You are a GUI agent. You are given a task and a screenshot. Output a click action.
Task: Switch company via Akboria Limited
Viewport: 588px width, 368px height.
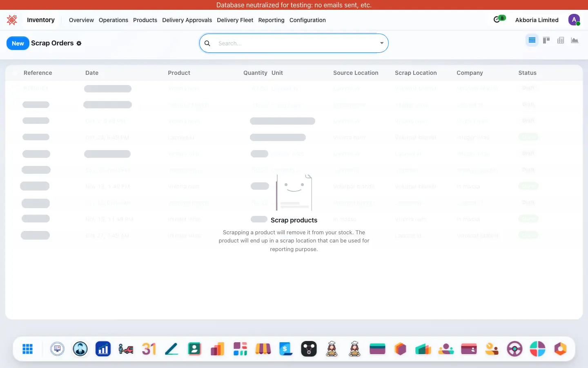[x=537, y=20]
